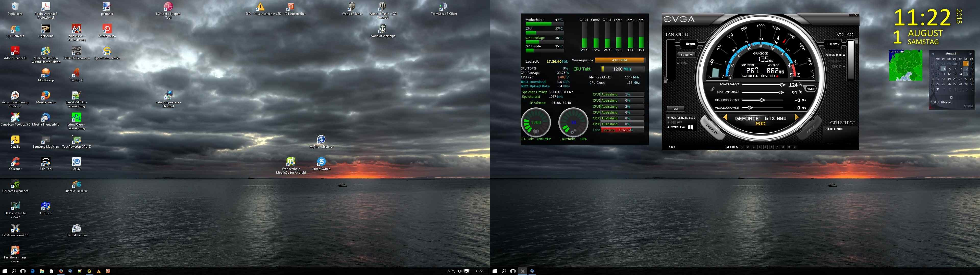980x275 pixels.
Task: Select the TeamSpeak 3 Client icon
Action: point(444,7)
